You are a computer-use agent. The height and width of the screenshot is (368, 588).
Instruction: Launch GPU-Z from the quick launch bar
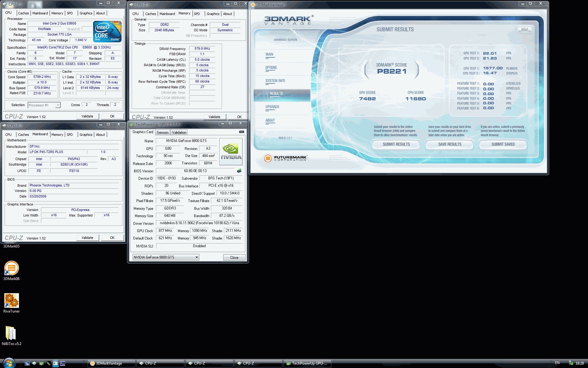coord(41,363)
